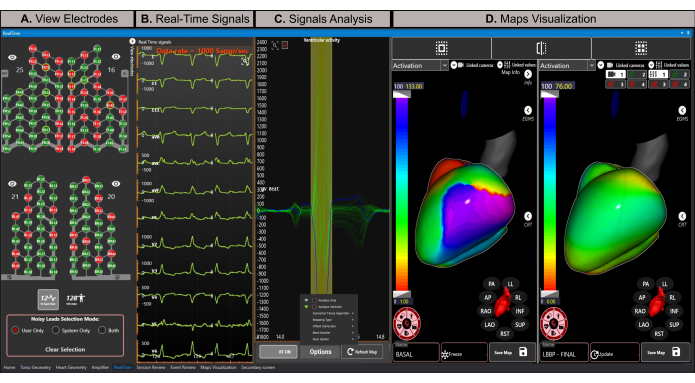This screenshot has height=383, width=695.
Task: Switch to the Session Review tab
Action: click(151, 367)
